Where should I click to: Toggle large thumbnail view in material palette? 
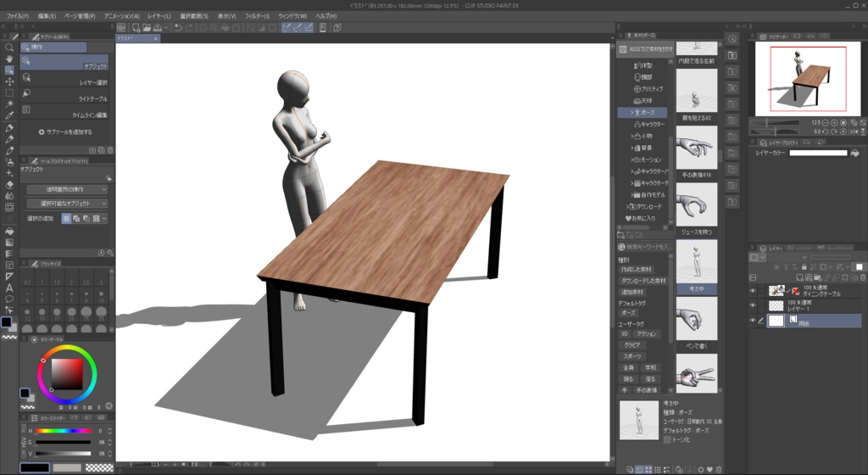coord(648,469)
